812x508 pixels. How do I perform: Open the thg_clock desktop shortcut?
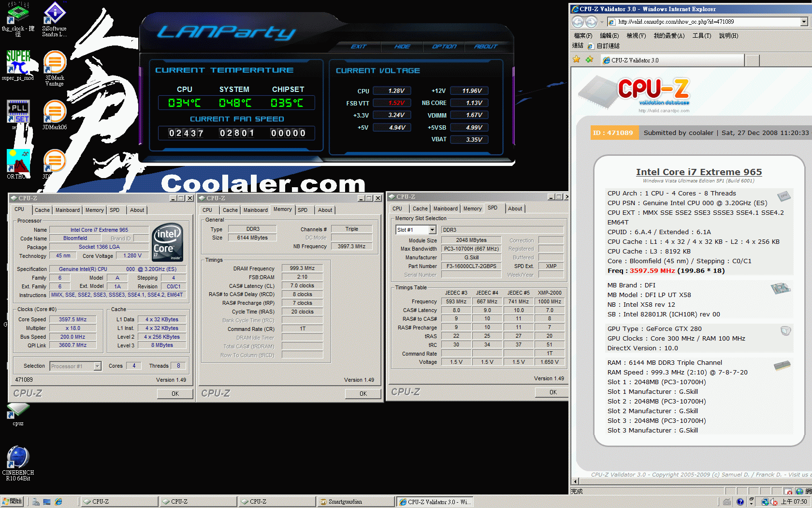[x=18, y=19]
